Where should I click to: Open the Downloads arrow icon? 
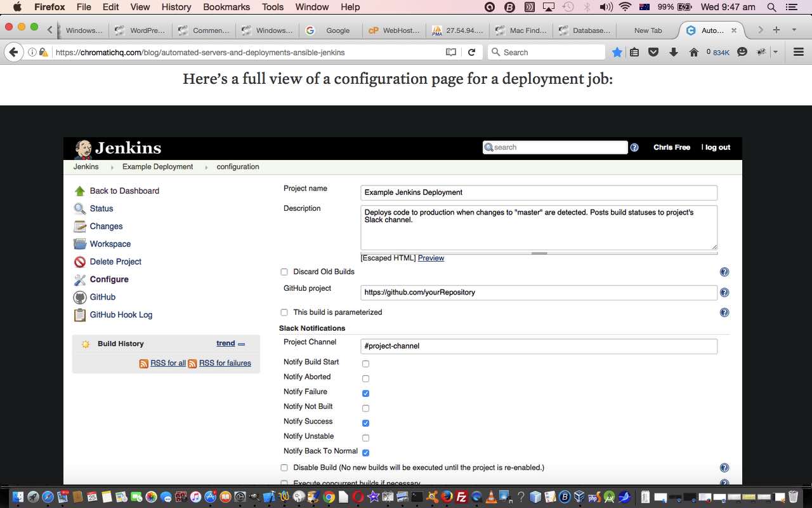coord(674,52)
